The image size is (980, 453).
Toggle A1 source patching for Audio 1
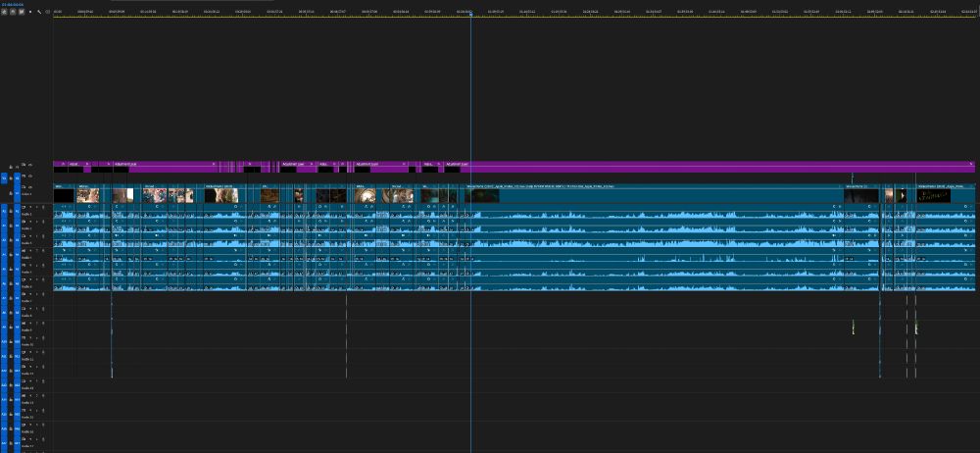pyautogui.click(x=4, y=212)
